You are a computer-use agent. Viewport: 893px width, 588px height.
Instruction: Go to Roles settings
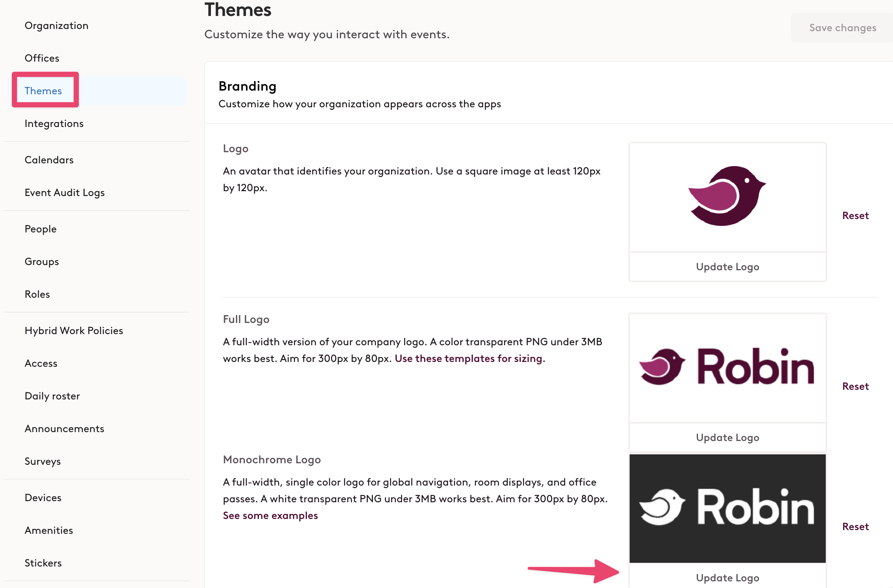point(37,294)
